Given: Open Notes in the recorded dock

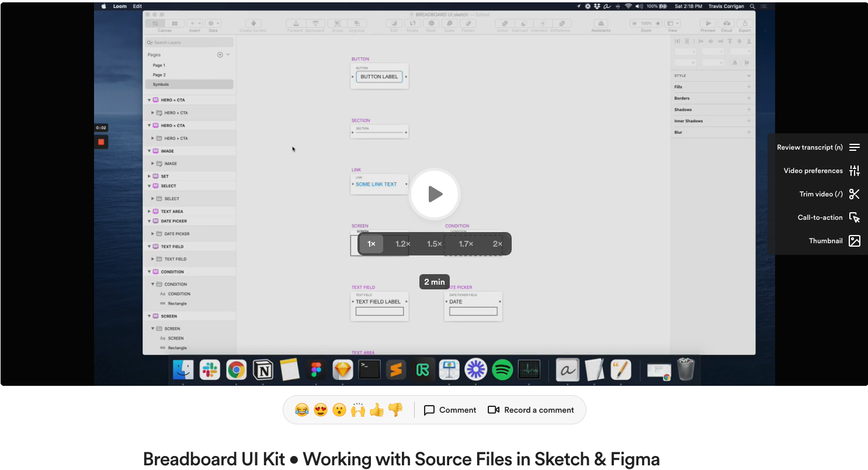Looking at the screenshot, I should (290, 369).
